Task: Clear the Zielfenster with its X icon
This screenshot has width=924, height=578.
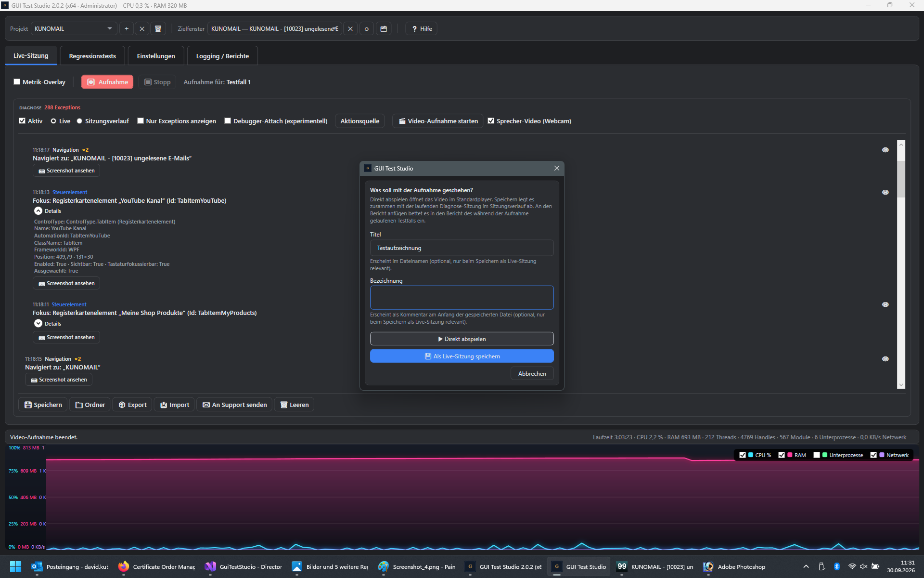Action: point(350,29)
